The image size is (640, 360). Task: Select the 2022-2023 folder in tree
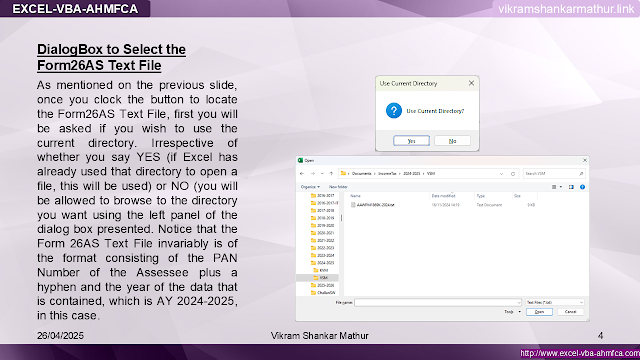point(322,248)
